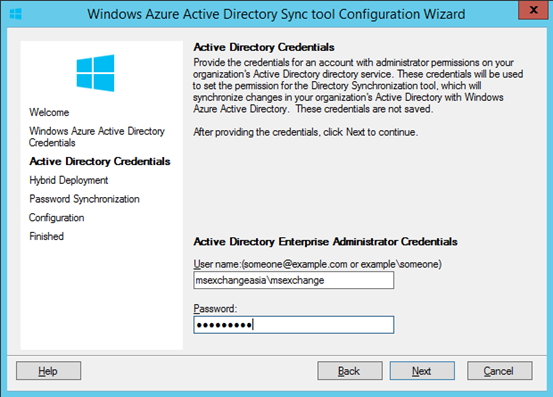Click the Active Directory Credentials heading
Viewport: 553px width, 397px height.
(264, 47)
